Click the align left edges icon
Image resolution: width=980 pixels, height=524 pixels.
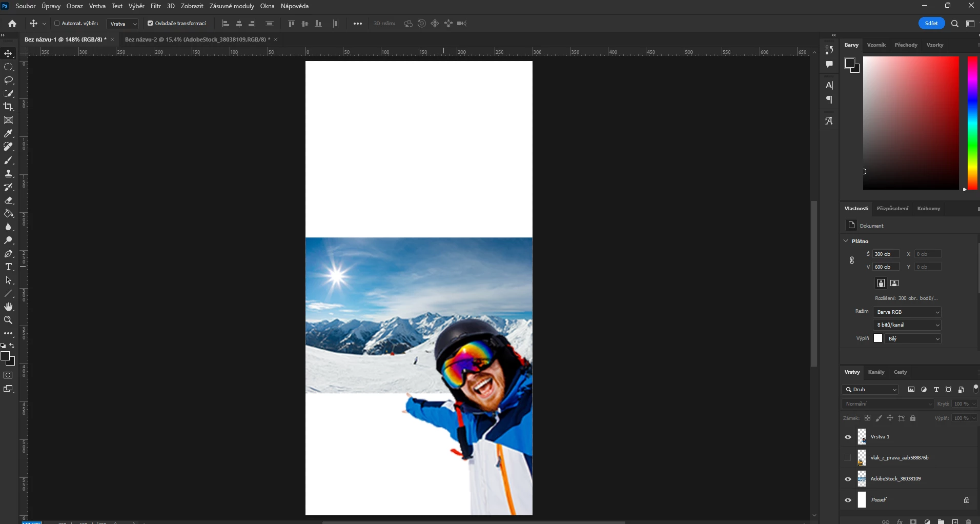(226, 24)
